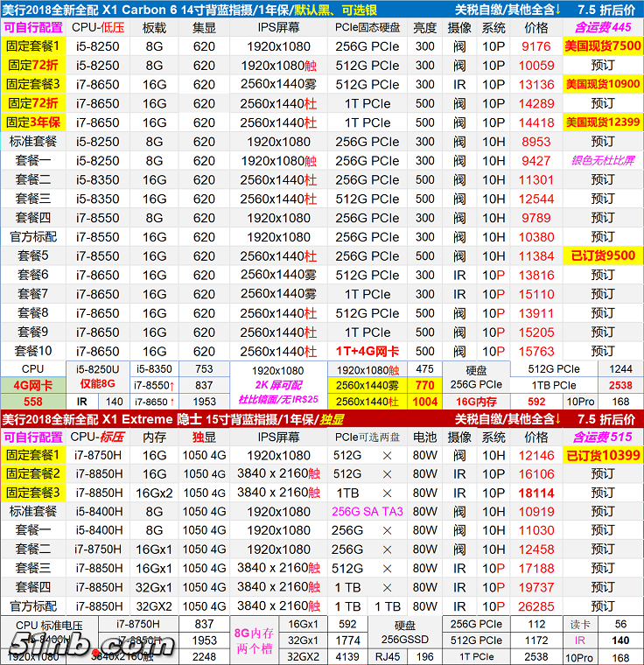Select the "PCIe固态硬盘" header cell
The width and height of the screenshot is (644, 665).
pos(367,28)
